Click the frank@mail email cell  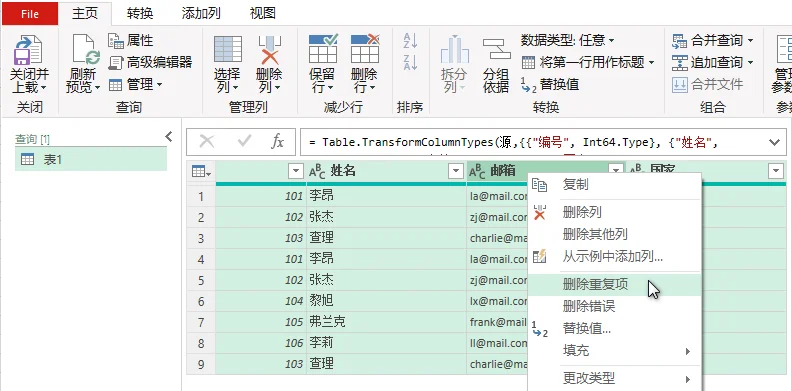click(x=498, y=322)
